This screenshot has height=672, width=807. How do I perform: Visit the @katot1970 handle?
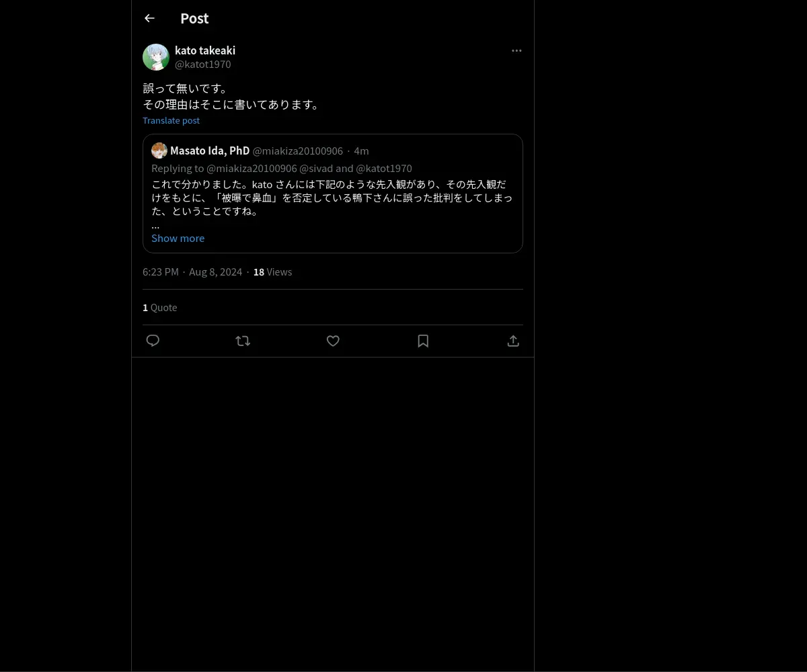[x=202, y=64]
